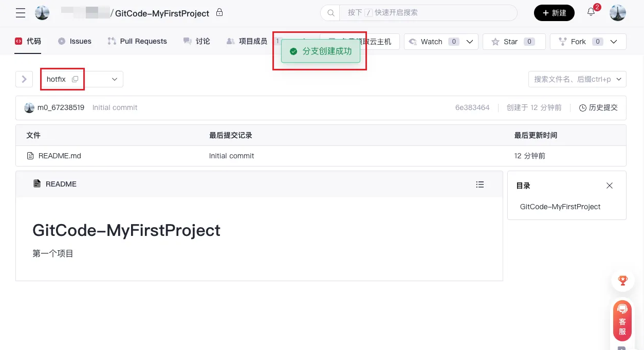Click the trophy icon on the right
The image size is (644, 350).
click(622, 281)
